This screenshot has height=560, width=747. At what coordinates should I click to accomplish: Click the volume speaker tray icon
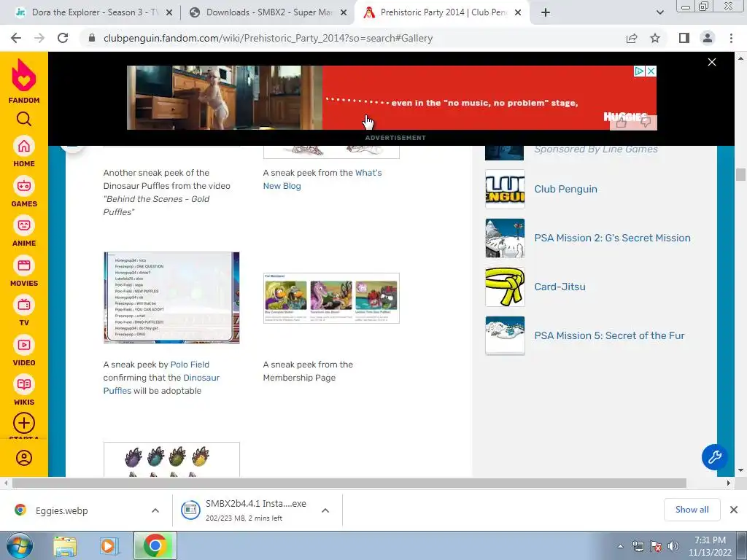click(673, 546)
